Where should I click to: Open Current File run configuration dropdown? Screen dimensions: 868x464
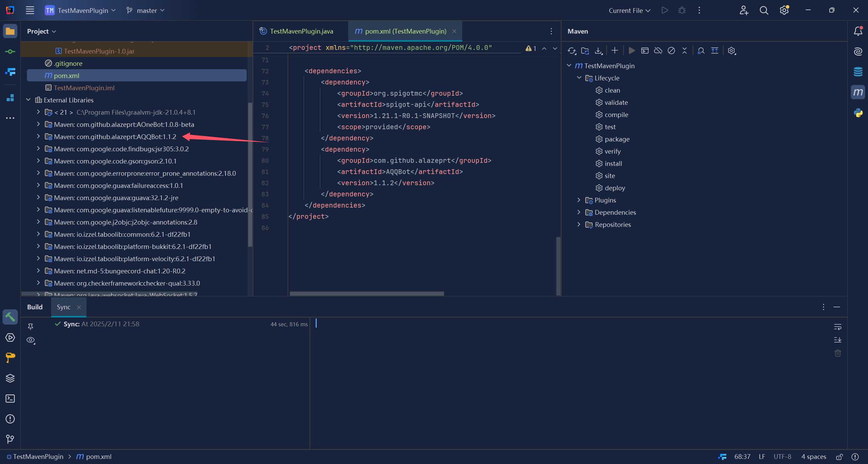[629, 11]
